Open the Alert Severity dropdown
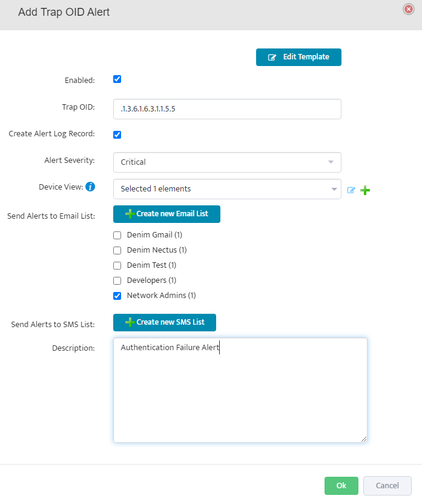 coord(227,162)
